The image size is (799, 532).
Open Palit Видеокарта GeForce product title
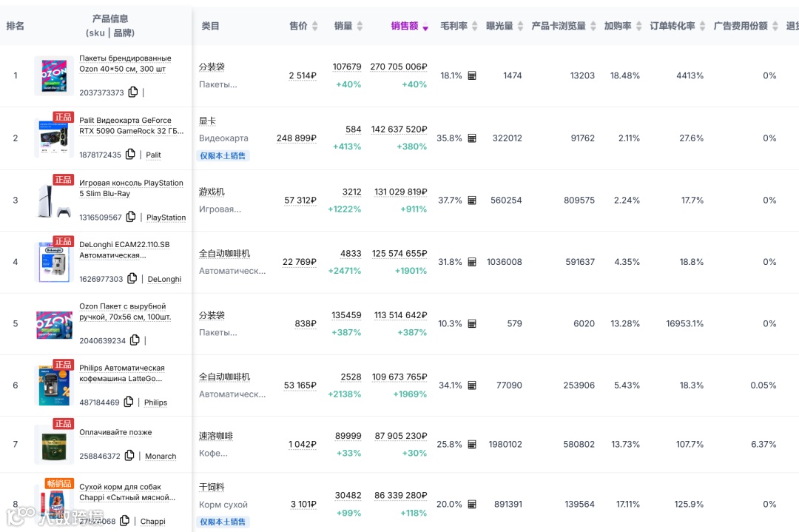click(131, 126)
